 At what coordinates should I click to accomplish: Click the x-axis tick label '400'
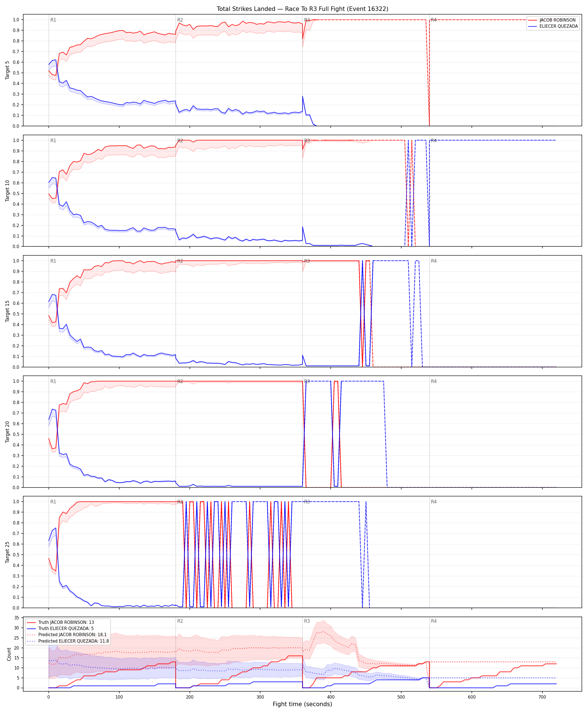331,697
